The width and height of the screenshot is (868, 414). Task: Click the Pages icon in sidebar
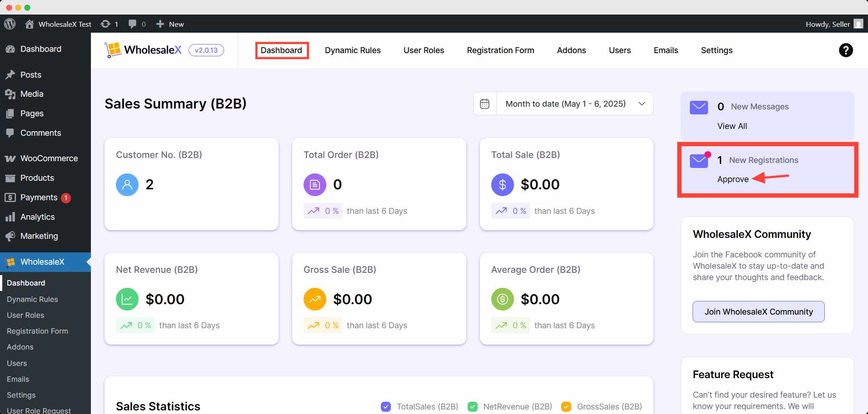pos(10,113)
